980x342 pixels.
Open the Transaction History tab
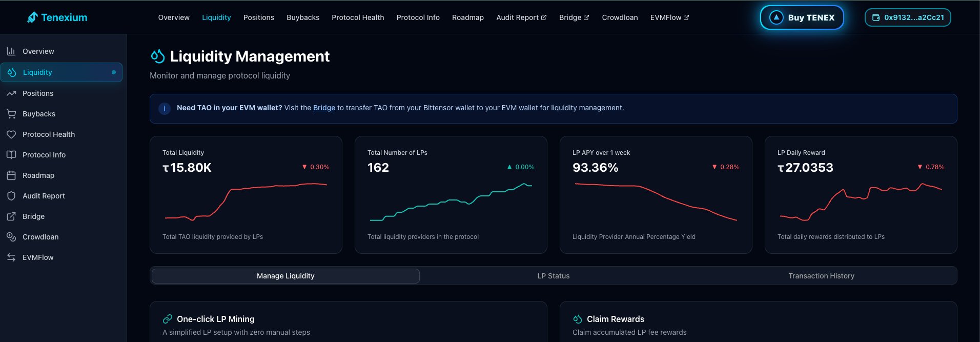(x=821, y=276)
